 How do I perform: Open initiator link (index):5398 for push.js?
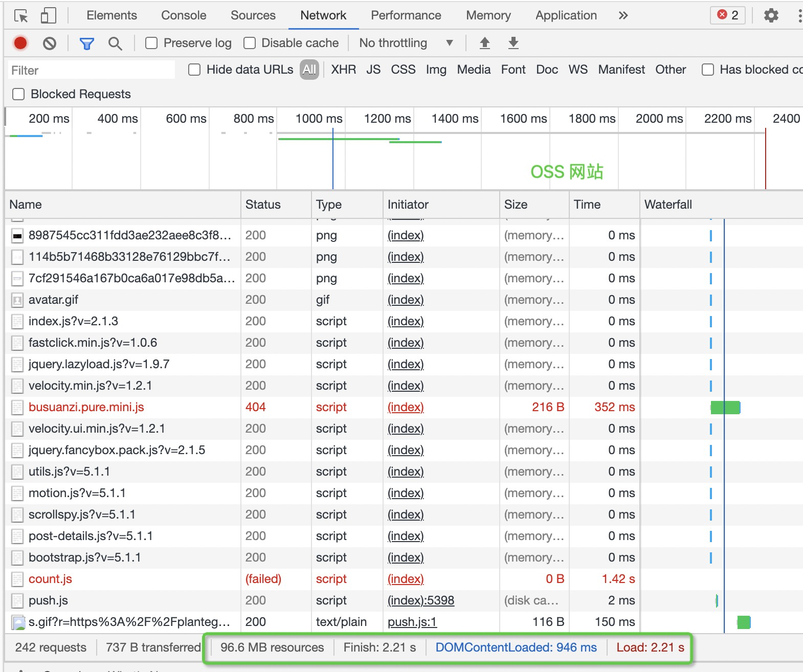(421, 600)
